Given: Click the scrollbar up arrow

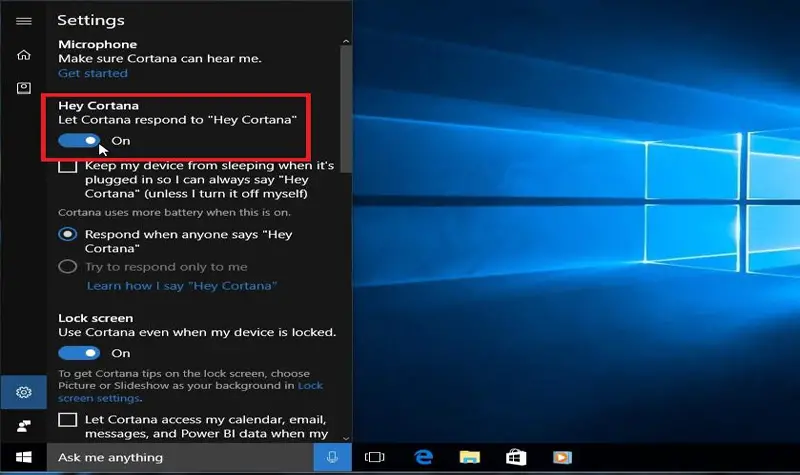Looking at the screenshot, I should pos(346,41).
